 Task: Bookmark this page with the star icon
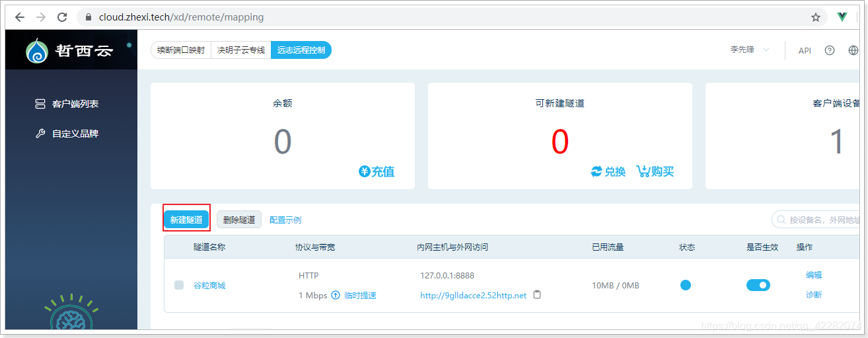pos(816,17)
